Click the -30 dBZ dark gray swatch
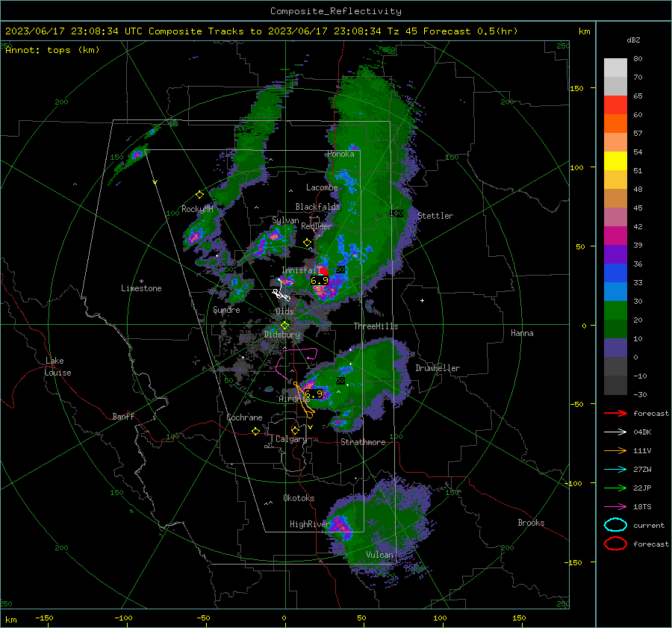The width and height of the screenshot is (672, 628). 615,385
